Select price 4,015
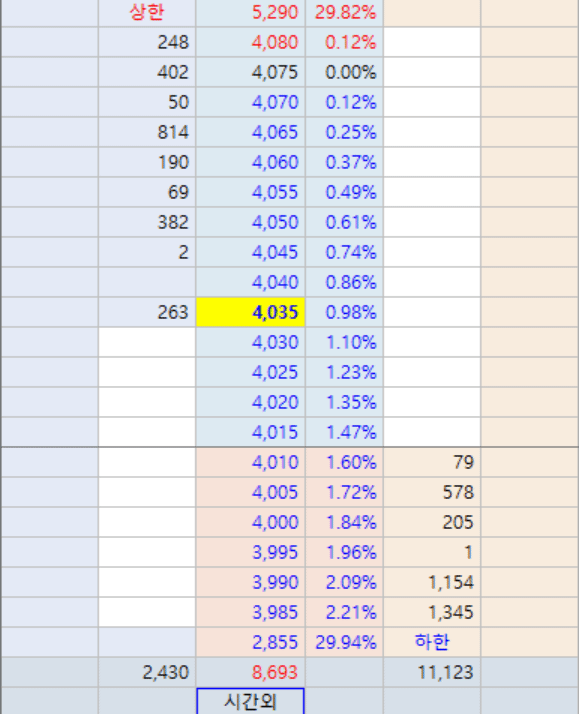579x714 pixels. pos(275,432)
